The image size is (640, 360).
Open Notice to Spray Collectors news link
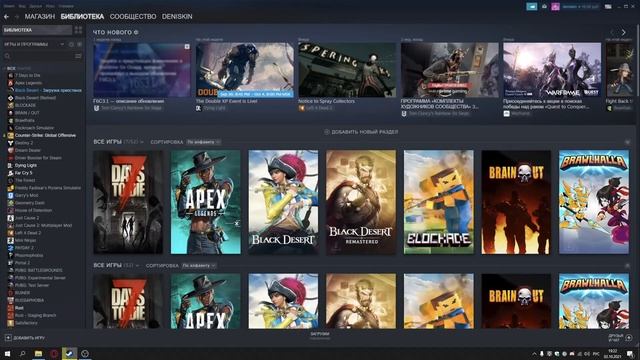coord(327,101)
